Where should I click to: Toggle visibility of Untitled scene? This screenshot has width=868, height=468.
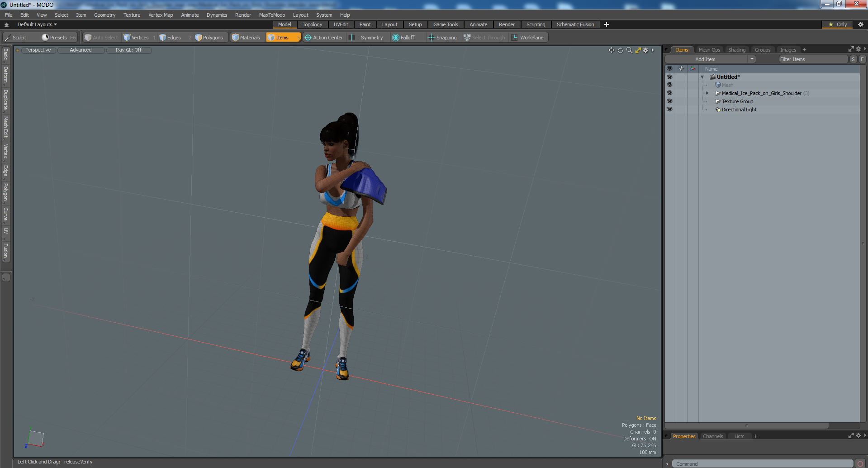(669, 77)
